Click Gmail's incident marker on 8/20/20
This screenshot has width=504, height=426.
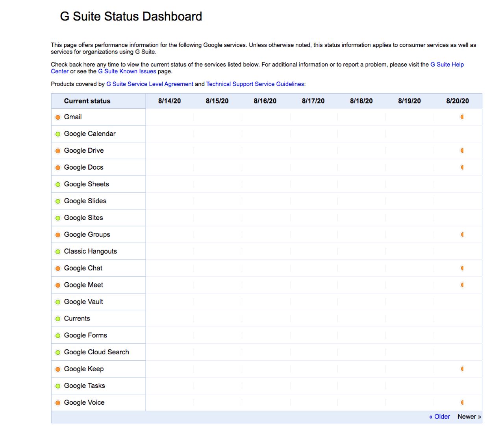point(462,117)
